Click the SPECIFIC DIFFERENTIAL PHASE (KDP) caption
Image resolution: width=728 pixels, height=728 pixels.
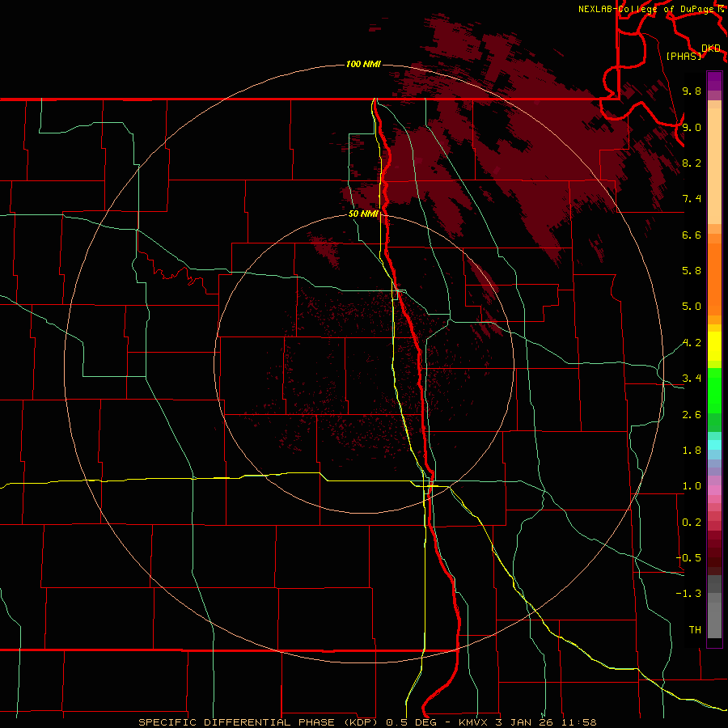pyautogui.click(x=260, y=722)
